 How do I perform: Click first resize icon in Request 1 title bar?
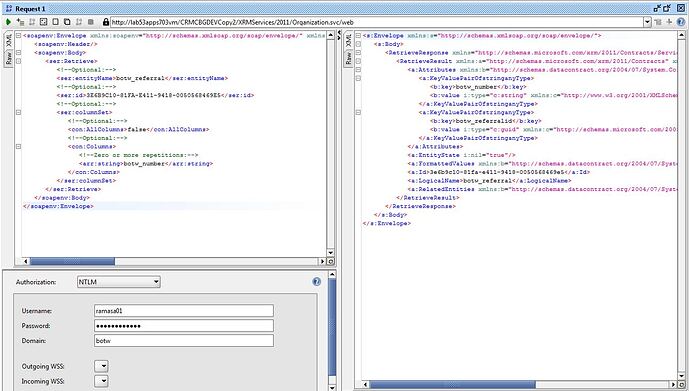[657, 8]
